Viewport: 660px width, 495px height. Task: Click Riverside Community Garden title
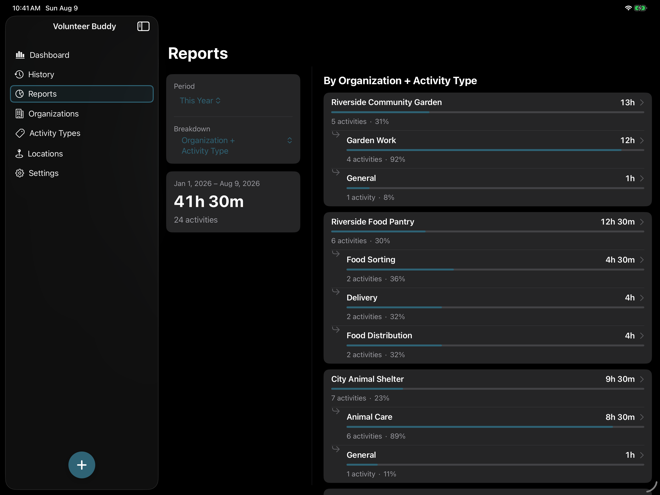coord(386,102)
